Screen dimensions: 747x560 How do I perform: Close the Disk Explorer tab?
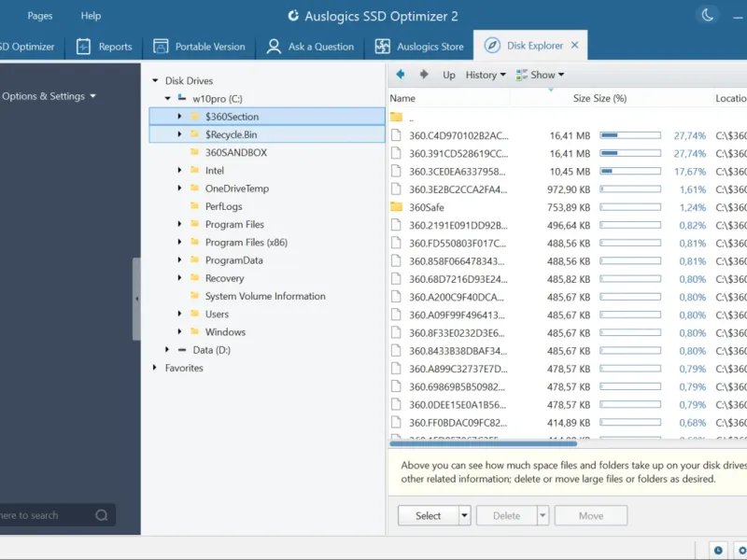574,45
